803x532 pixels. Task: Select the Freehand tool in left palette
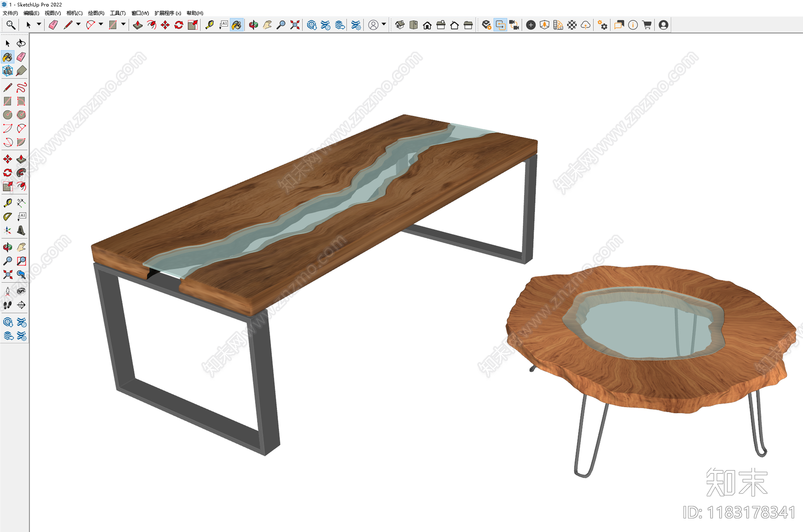coord(21,88)
